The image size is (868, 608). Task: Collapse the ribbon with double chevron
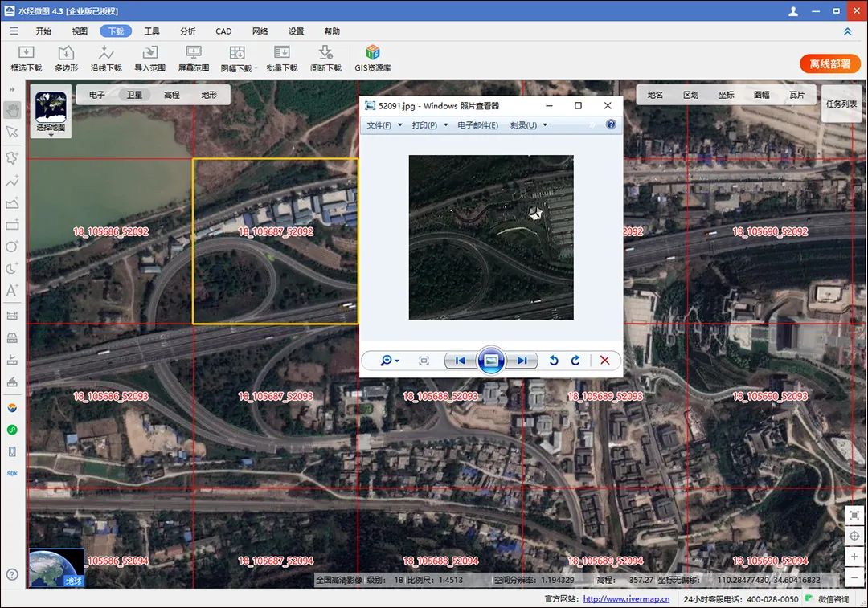pos(848,31)
